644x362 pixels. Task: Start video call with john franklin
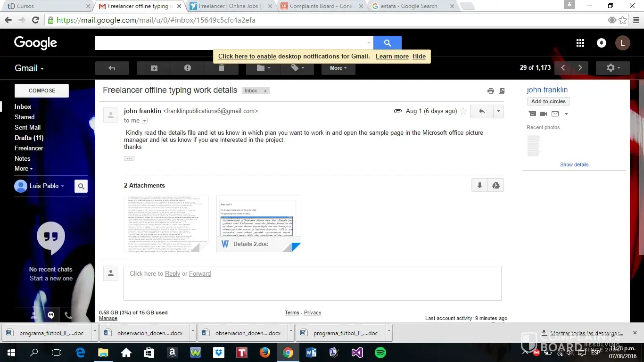(x=543, y=114)
